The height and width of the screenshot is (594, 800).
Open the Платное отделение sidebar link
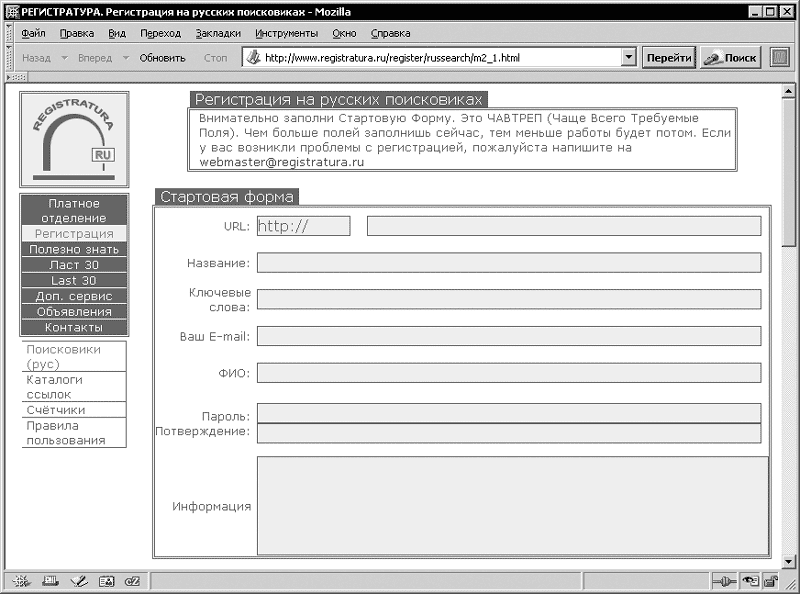[74, 210]
